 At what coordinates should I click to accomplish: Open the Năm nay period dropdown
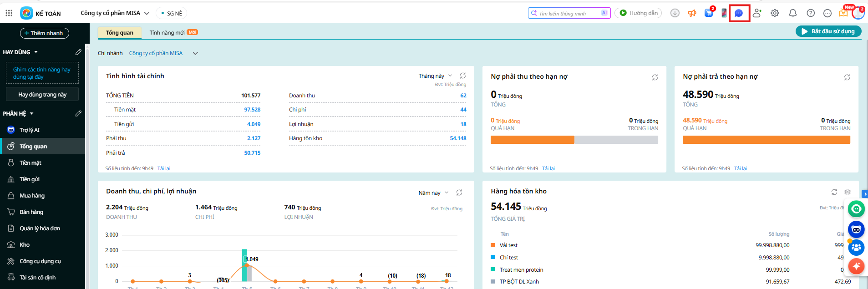[x=433, y=193]
